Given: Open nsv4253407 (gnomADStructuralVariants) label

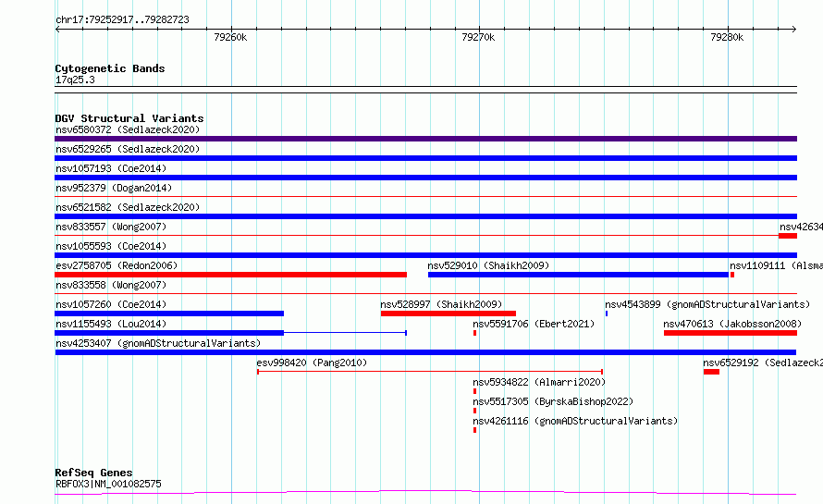Looking at the screenshot, I should (x=158, y=343).
